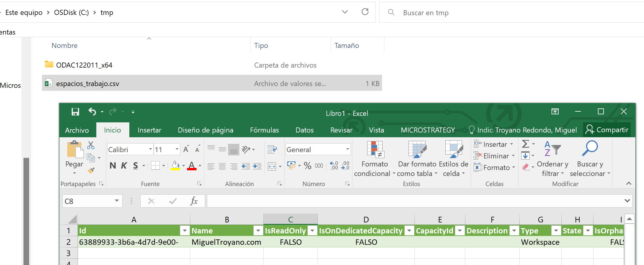Switch to the Insertar tab
644x265 pixels.
(x=149, y=130)
